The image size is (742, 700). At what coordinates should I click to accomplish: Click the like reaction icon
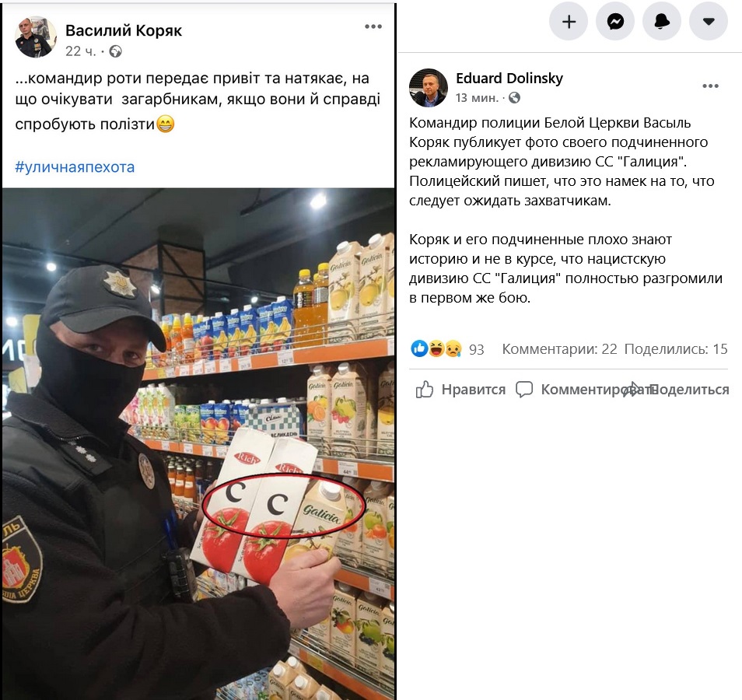click(419, 348)
